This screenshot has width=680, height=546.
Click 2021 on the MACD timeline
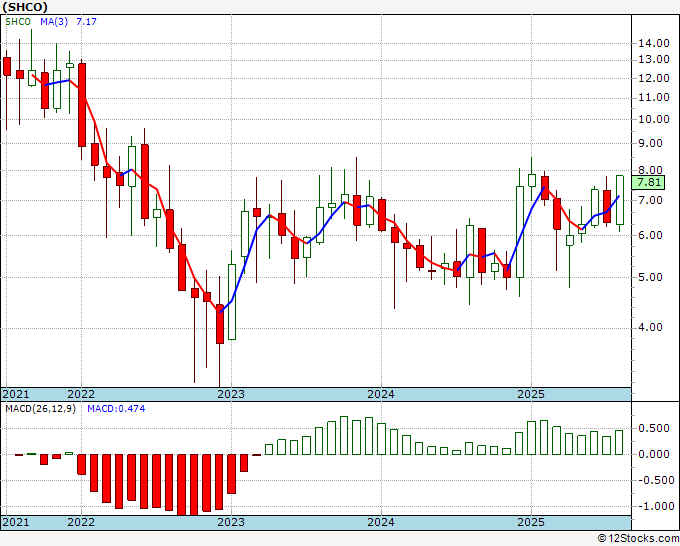(x=16, y=522)
